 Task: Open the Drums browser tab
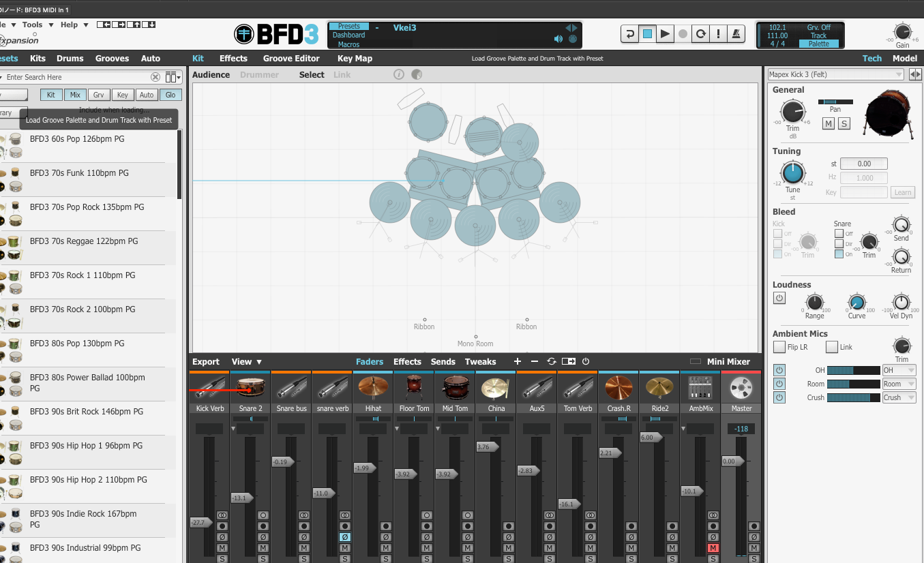click(70, 59)
